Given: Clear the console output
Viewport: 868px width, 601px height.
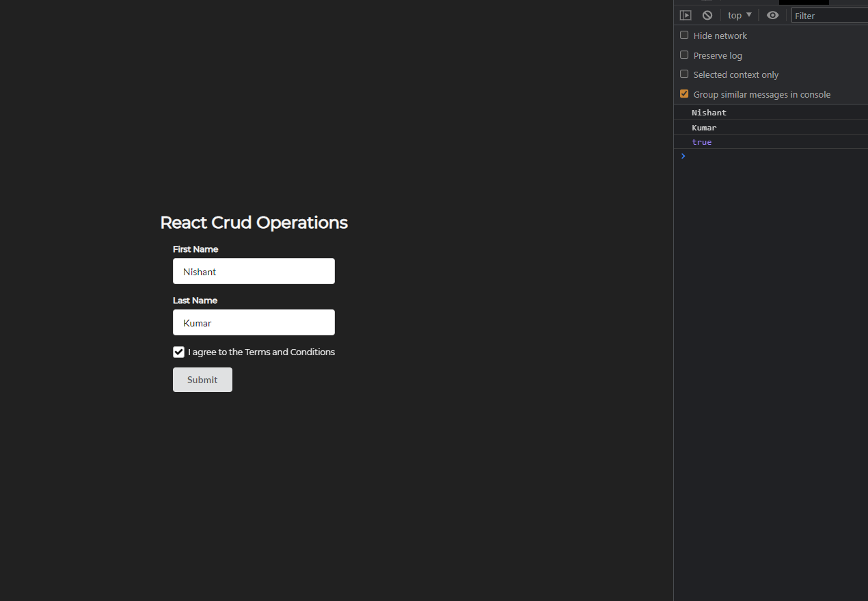Looking at the screenshot, I should point(707,14).
